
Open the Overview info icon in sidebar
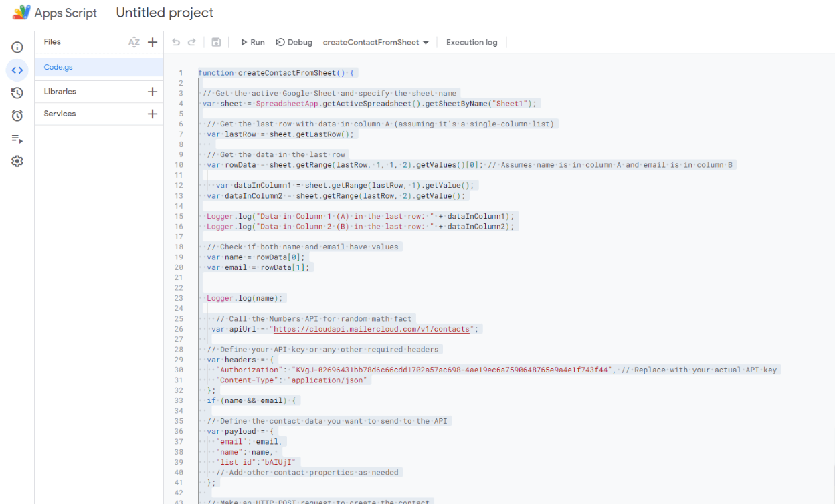17,47
